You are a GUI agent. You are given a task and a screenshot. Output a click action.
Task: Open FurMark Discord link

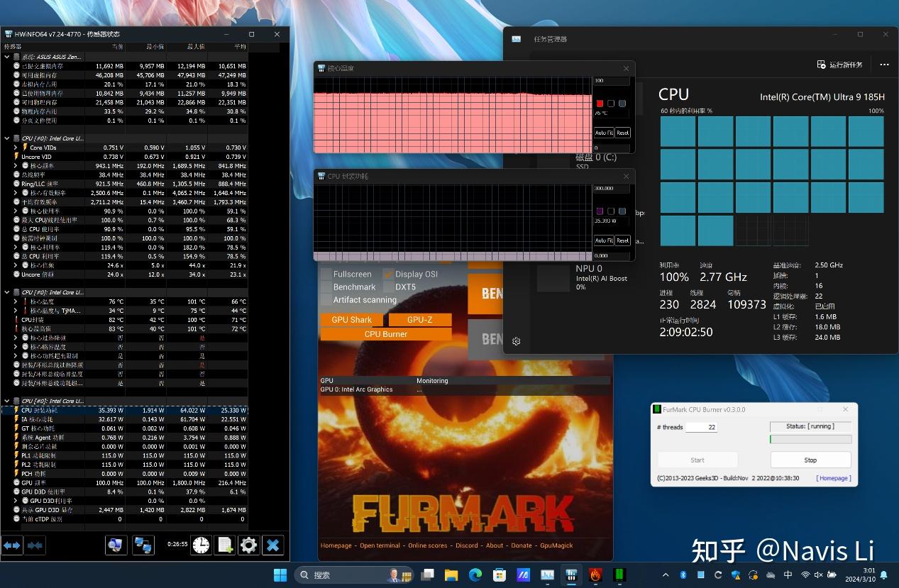466,545
